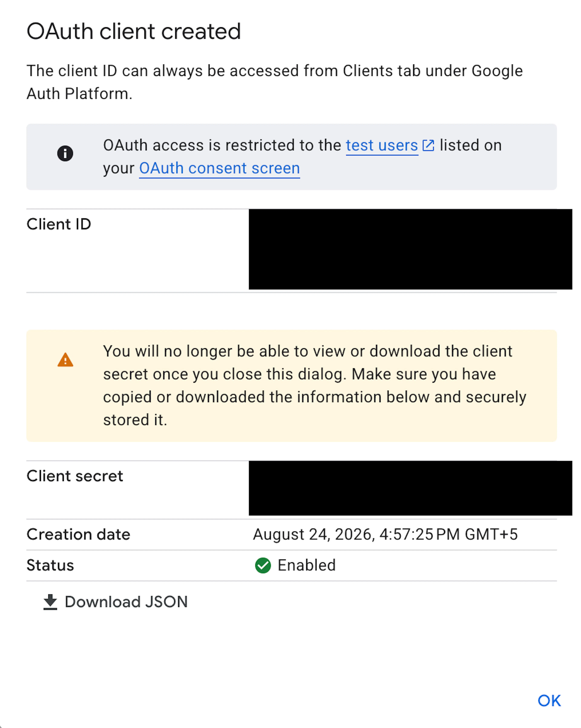Click the OAuth client created heading
The image size is (581, 728).
pyautogui.click(x=134, y=31)
